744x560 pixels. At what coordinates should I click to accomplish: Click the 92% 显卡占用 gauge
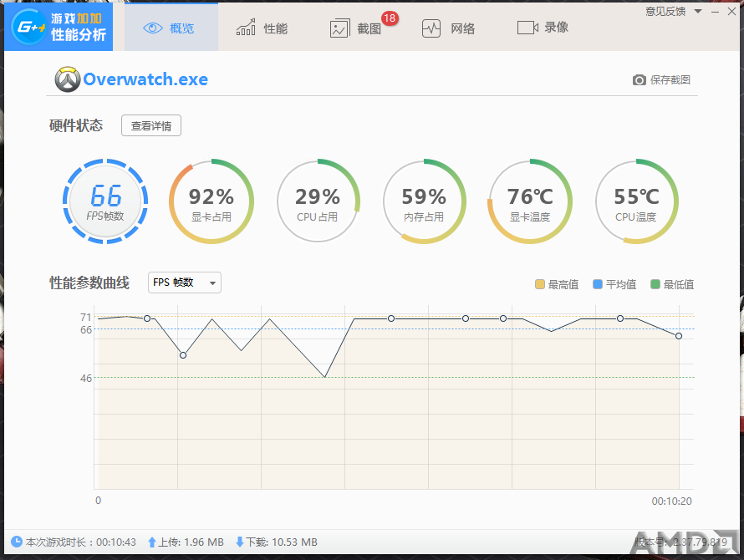[x=211, y=201]
